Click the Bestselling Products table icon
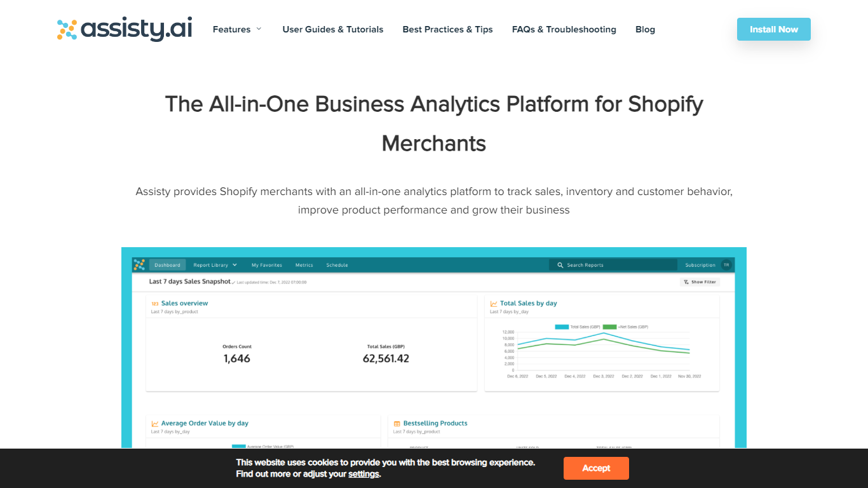 pyautogui.click(x=397, y=424)
